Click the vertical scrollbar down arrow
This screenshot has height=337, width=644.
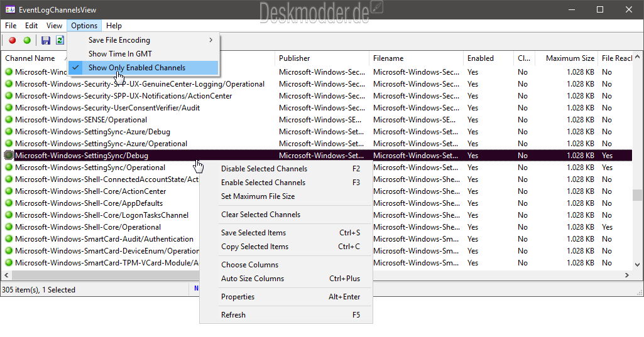point(638,265)
